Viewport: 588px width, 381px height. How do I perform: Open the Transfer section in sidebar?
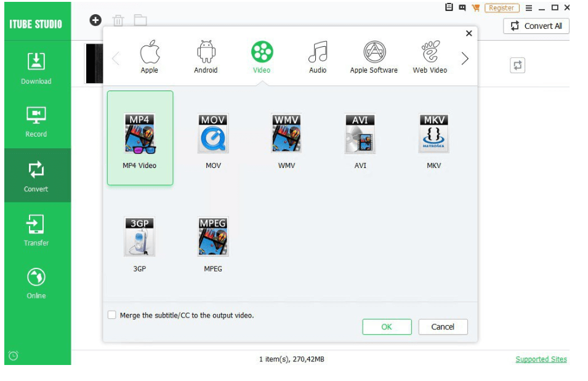(x=36, y=230)
